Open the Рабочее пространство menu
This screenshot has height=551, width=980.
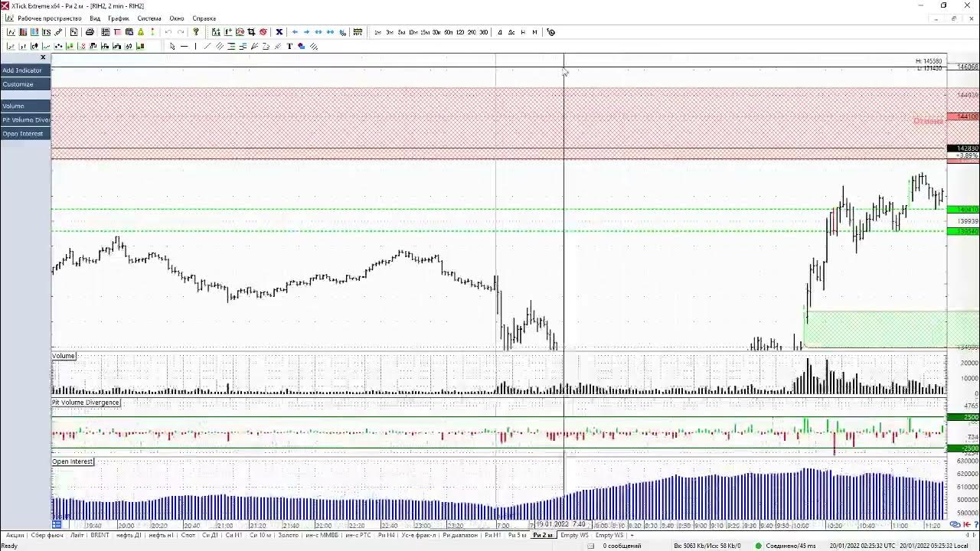click(x=50, y=18)
